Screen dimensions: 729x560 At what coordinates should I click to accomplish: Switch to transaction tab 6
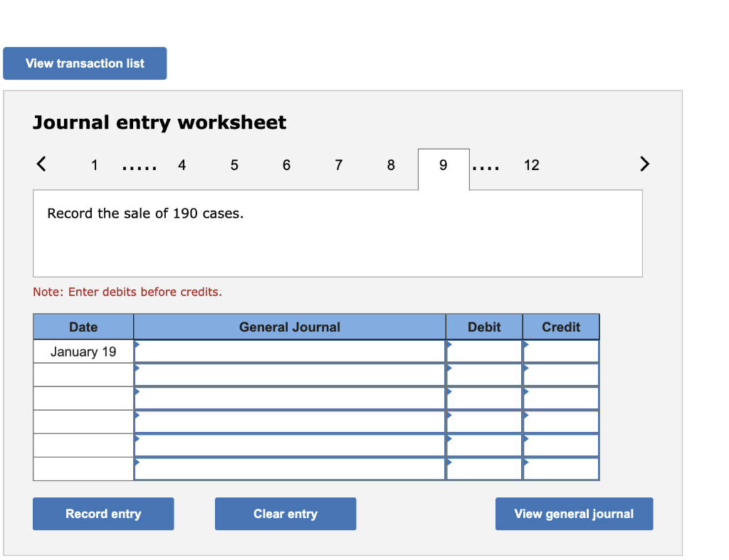point(286,165)
